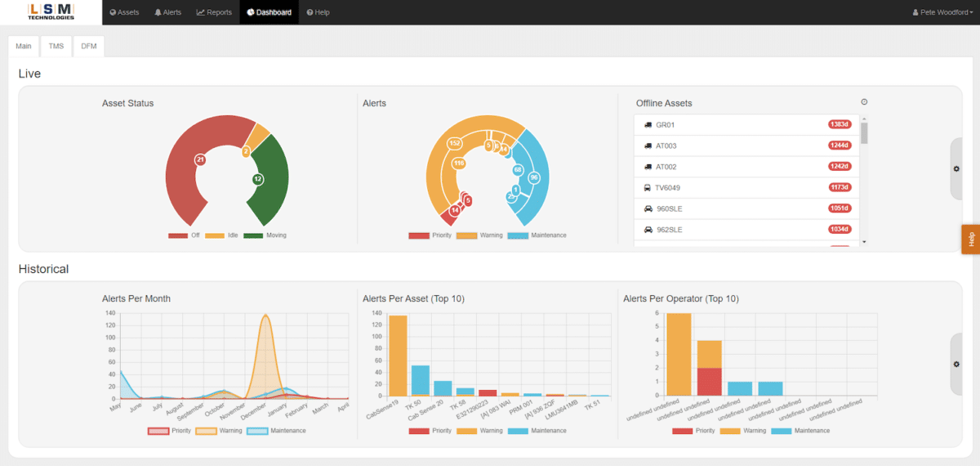Click the LSM Technologies logo
980x466 pixels.
(x=51, y=11)
